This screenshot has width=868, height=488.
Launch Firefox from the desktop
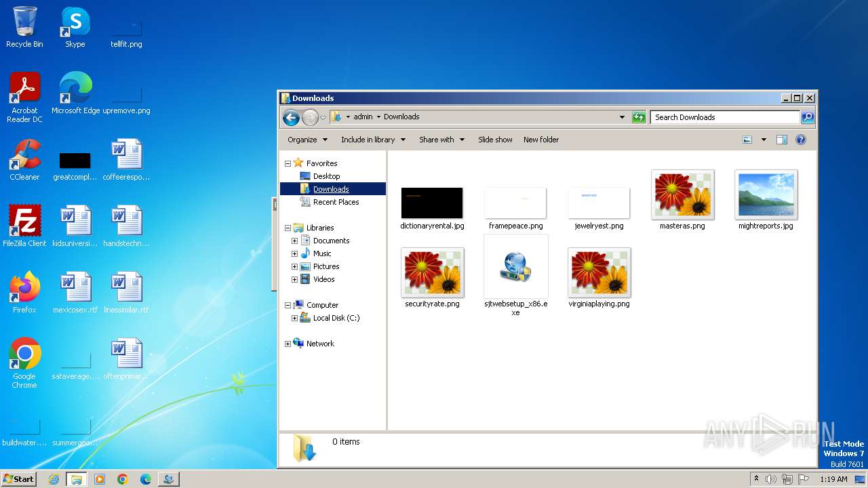point(24,293)
